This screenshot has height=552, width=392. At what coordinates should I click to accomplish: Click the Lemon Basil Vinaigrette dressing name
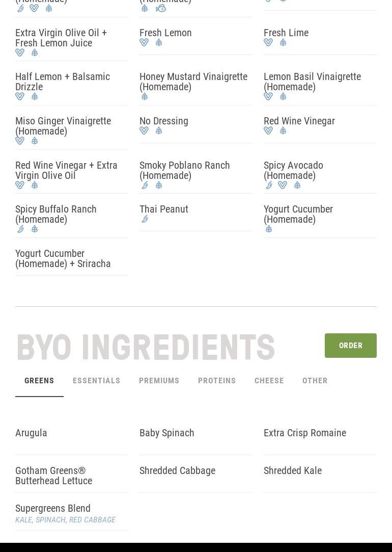click(312, 82)
